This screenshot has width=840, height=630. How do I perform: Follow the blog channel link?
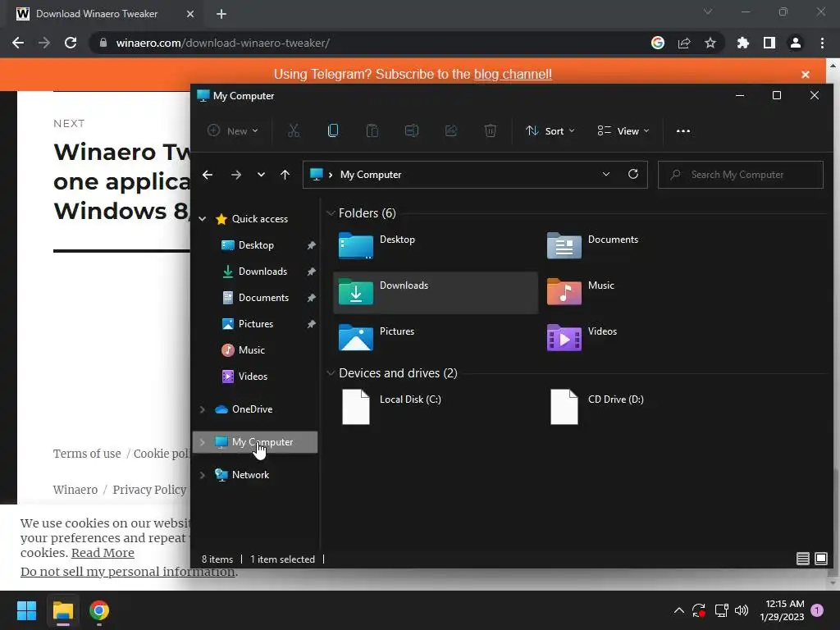513,74
